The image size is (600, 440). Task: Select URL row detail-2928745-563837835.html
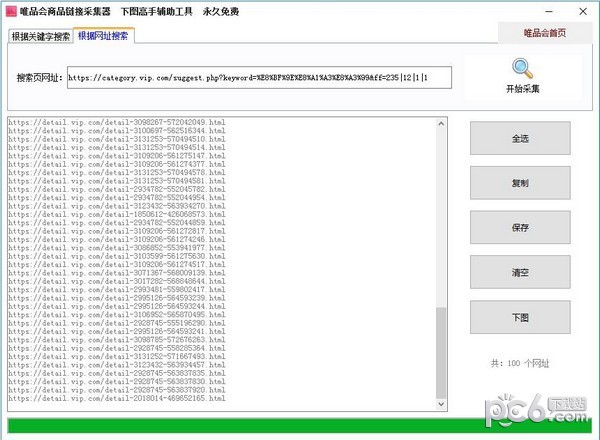pyautogui.click(x=117, y=373)
